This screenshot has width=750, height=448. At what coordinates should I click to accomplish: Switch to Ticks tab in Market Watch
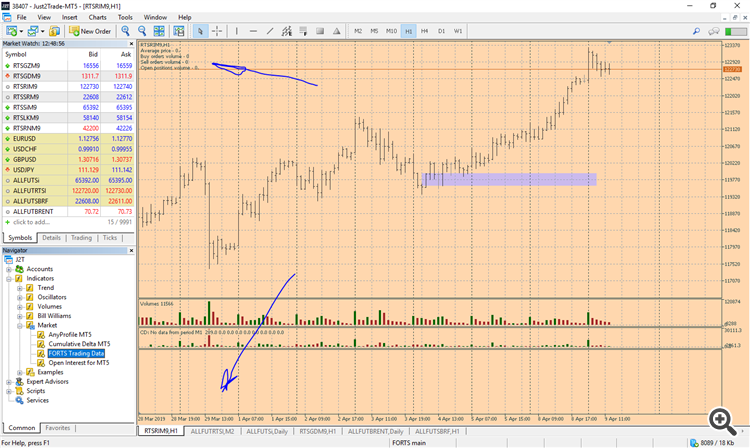pyautogui.click(x=110, y=238)
